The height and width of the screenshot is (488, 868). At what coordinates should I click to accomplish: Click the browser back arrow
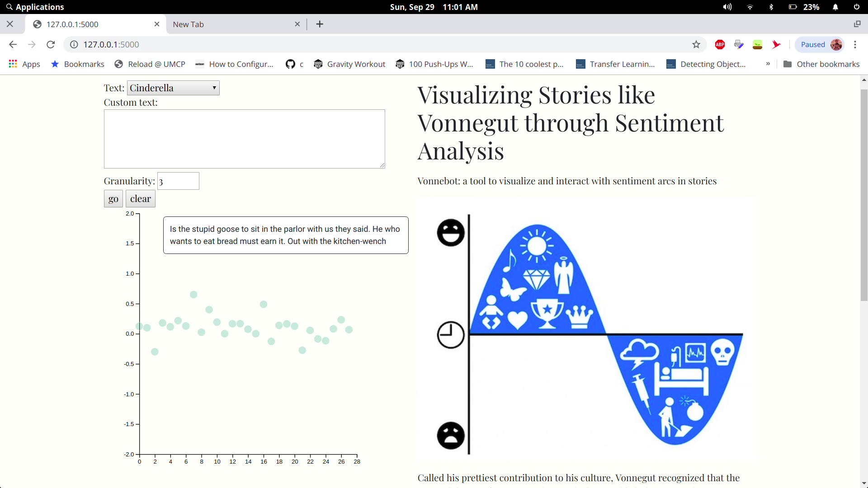(x=13, y=44)
